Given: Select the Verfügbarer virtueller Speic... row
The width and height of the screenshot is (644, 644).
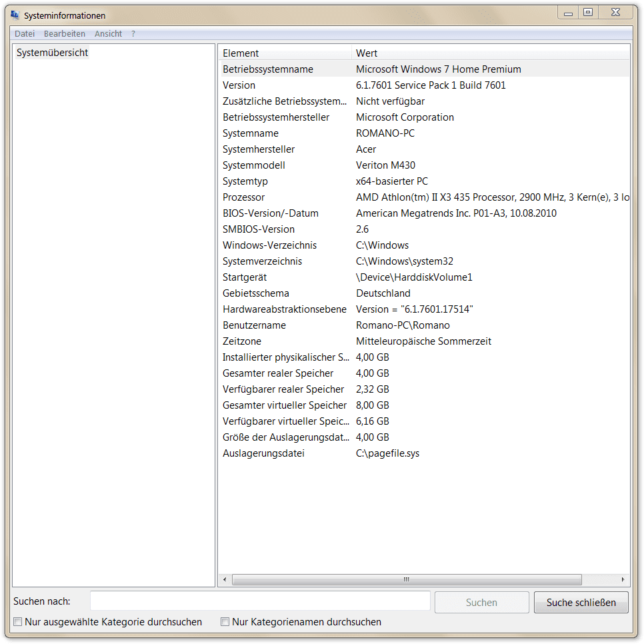Looking at the screenshot, I should click(425, 421).
